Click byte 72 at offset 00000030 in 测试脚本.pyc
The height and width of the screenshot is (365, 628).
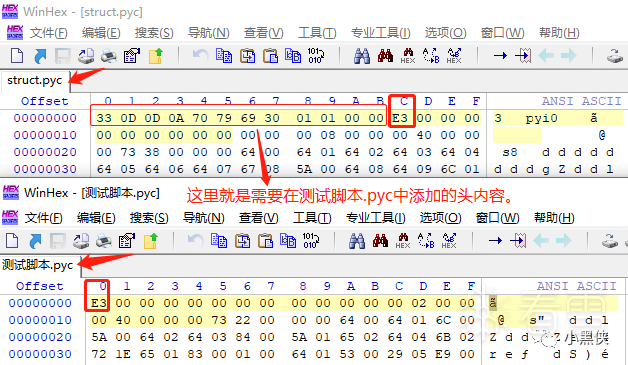99,354
